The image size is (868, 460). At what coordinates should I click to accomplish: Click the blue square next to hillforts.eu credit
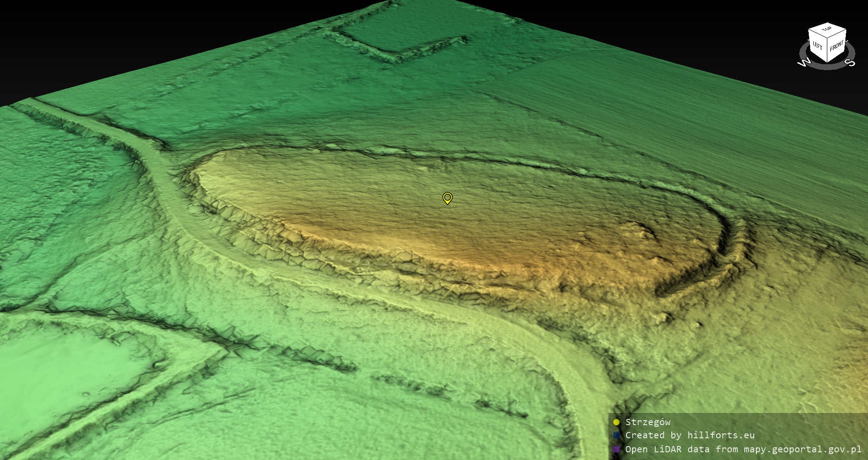pos(616,436)
